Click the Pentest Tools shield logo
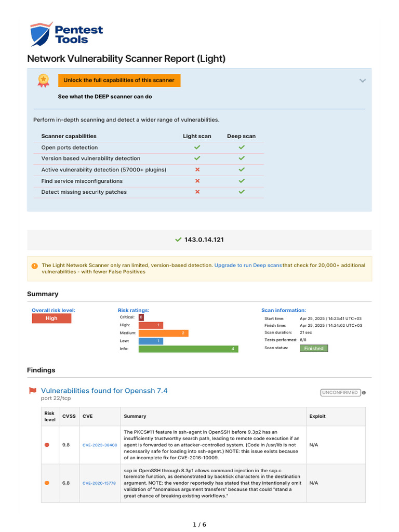This screenshot has width=399, height=532. coord(41,34)
